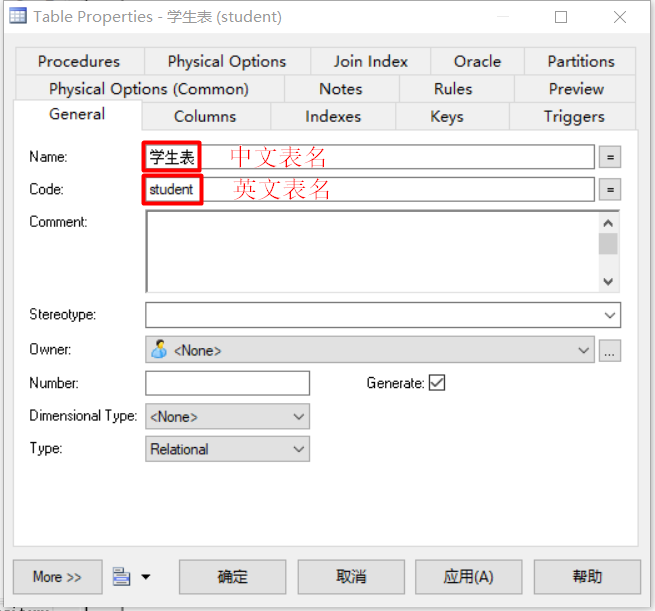
Task: Switch to the Indexes tab
Action: (x=333, y=117)
